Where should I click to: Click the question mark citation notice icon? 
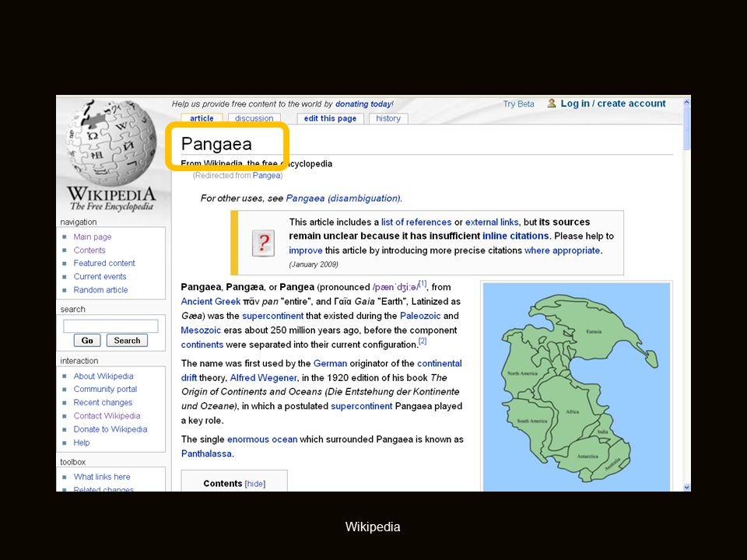tap(264, 243)
